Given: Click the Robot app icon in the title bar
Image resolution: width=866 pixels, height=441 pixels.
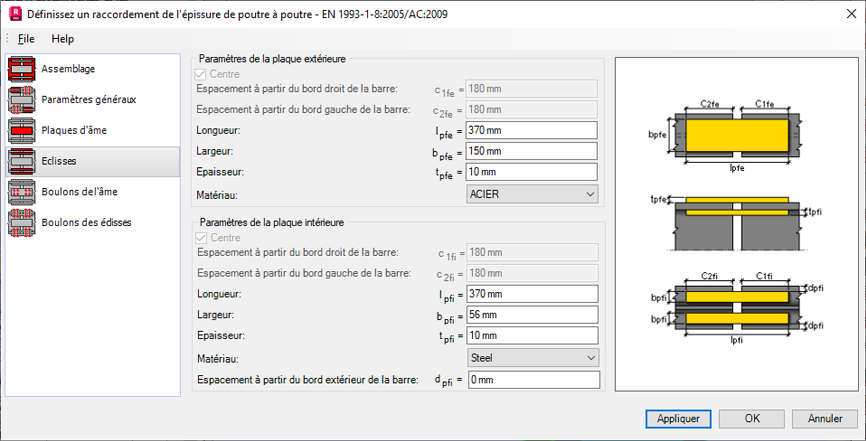Looking at the screenshot, I should (x=15, y=14).
